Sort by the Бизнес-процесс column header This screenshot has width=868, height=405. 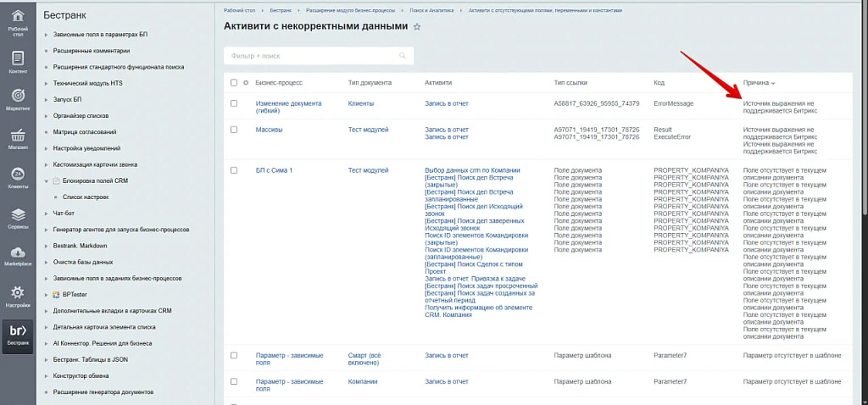pos(279,82)
